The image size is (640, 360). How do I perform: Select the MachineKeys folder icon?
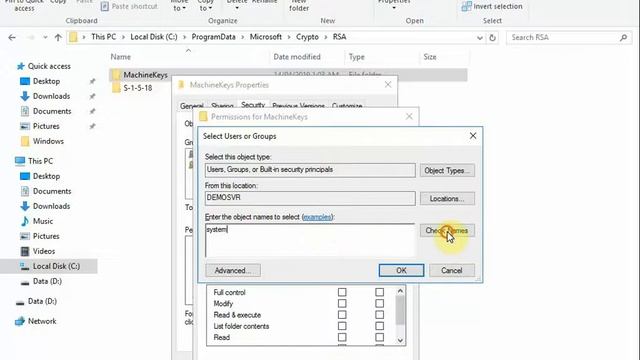(116, 75)
